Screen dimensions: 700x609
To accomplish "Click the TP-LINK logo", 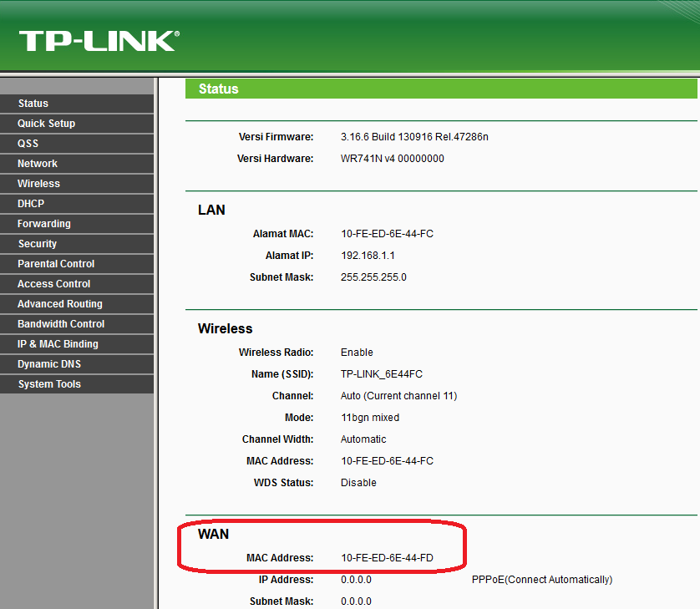I will pos(99,41).
